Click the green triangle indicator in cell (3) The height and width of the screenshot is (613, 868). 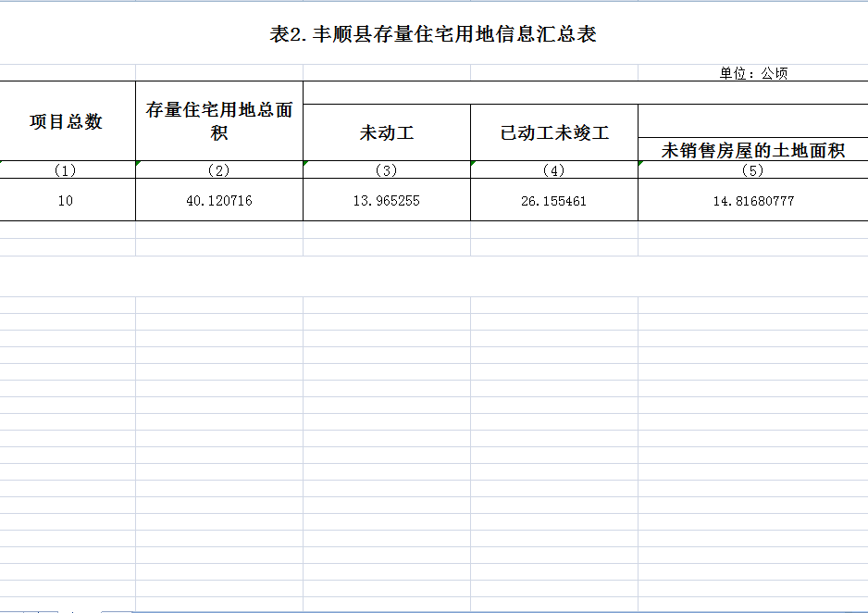(x=306, y=165)
